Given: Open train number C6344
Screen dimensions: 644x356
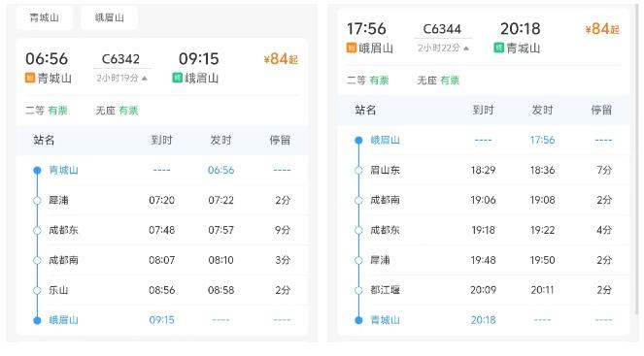Looking at the screenshot, I should pyautogui.click(x=442, y=29).
